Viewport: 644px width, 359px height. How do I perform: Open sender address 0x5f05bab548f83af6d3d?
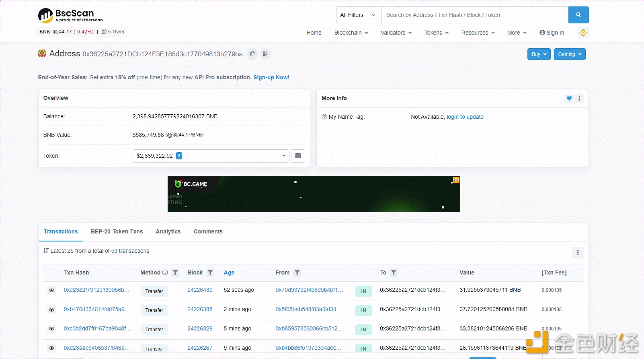pyautogui.click(x=308, y=309)
